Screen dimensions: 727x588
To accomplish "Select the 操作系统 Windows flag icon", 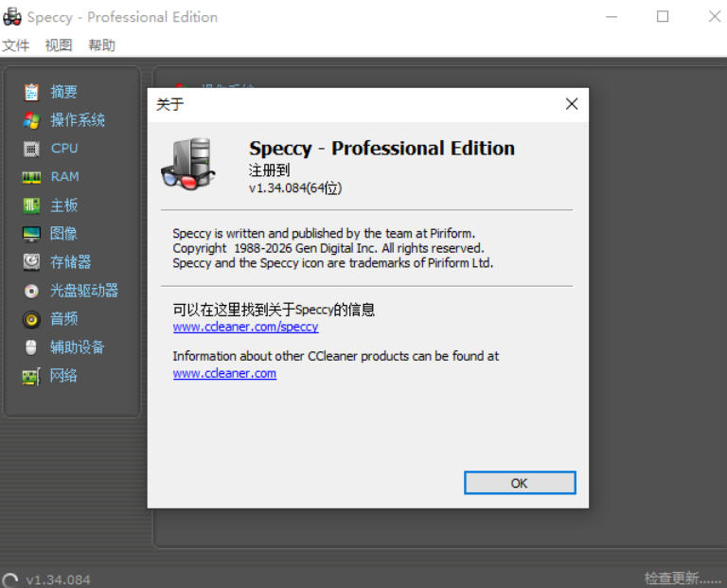I will 31,120.
